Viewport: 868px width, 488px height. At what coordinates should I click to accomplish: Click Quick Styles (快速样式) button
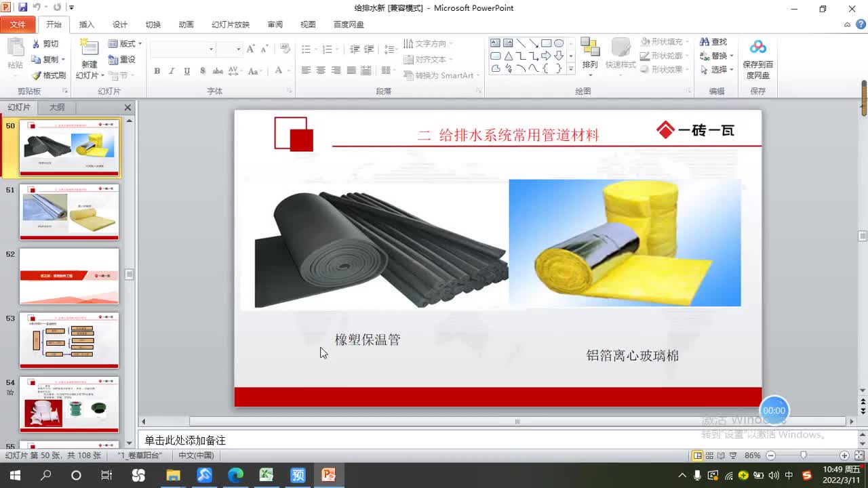coord(620,56)
